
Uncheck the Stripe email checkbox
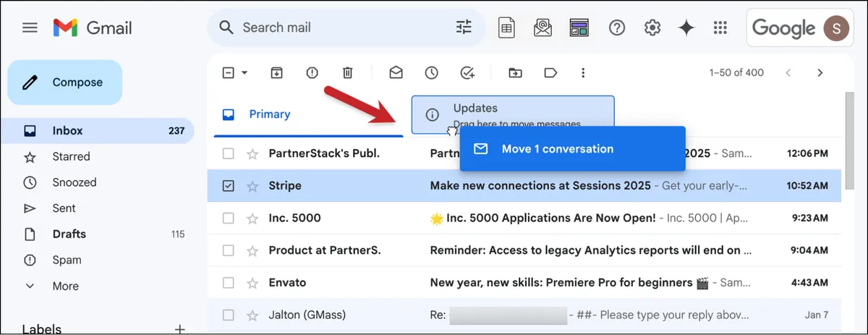tap(228, 186)
